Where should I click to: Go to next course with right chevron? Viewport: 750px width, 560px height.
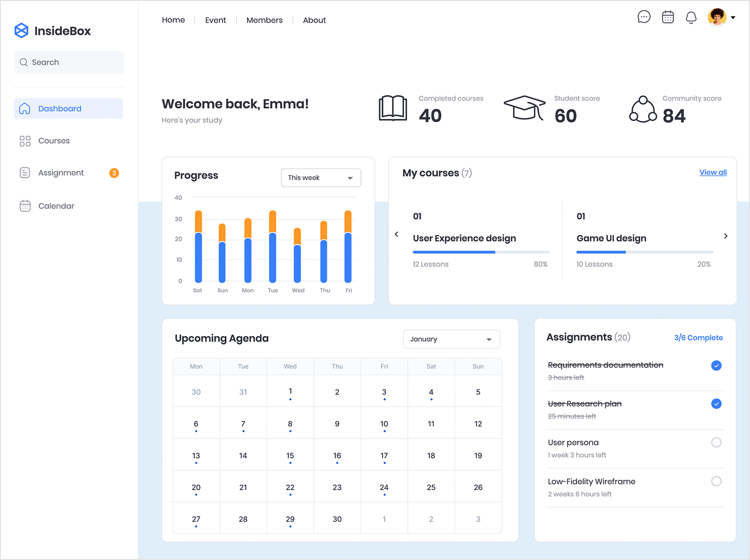pyautogui.click(x=725, y=236)
